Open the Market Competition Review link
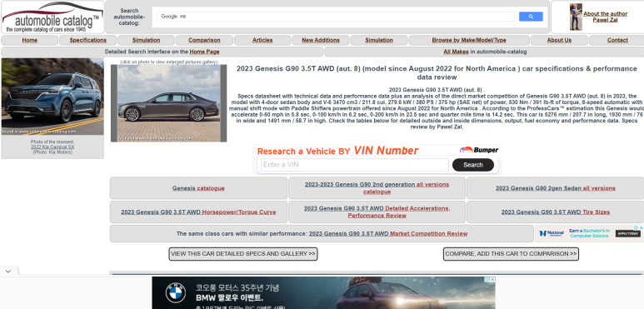This screenshot has height=309, width=644. tap(388, 233)
